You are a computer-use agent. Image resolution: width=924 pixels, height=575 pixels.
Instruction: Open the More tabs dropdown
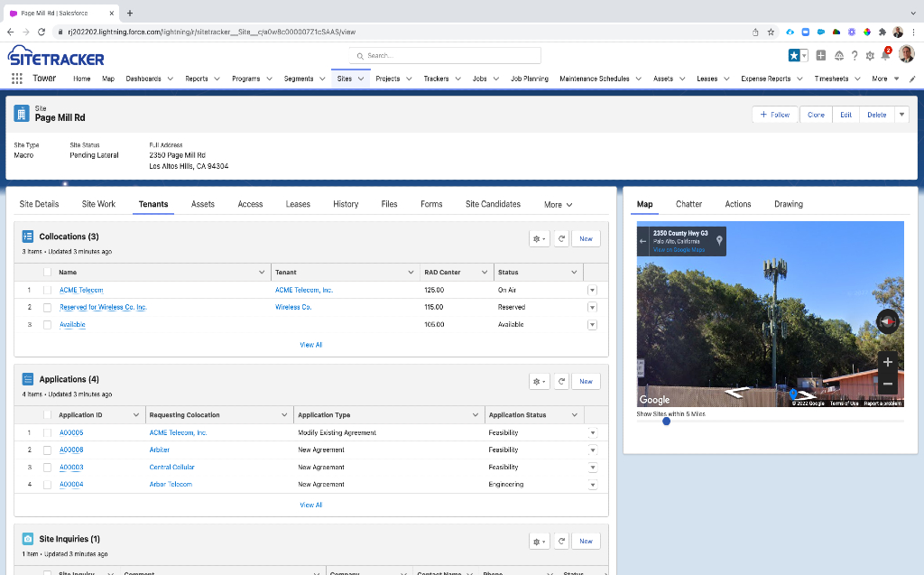point(558,205)
